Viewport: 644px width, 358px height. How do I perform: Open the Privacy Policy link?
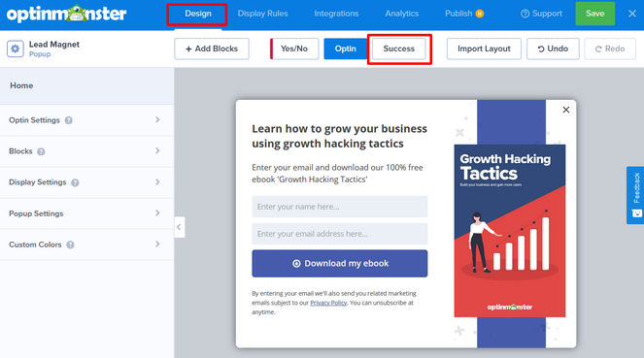click(x=328, y=303)
